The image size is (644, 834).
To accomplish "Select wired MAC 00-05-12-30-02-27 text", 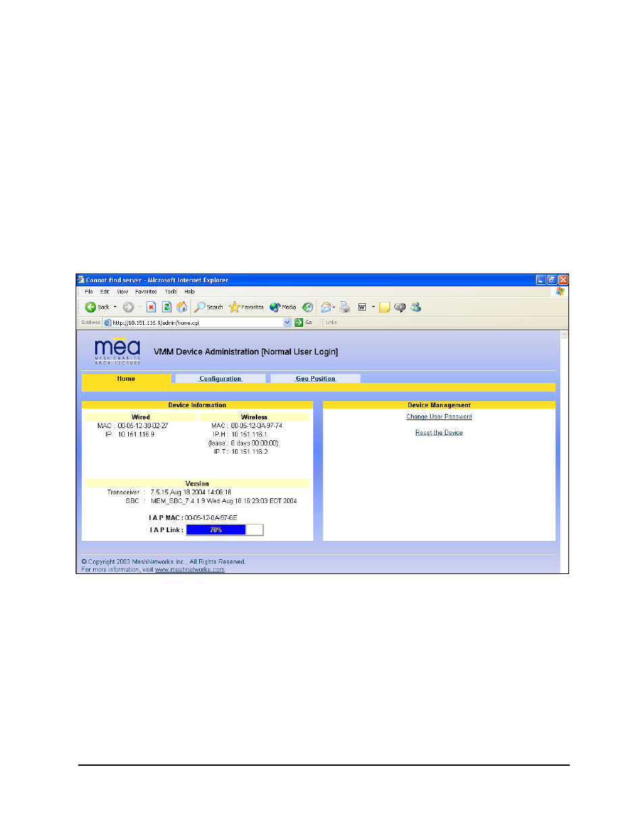I will tap(143, 426).
